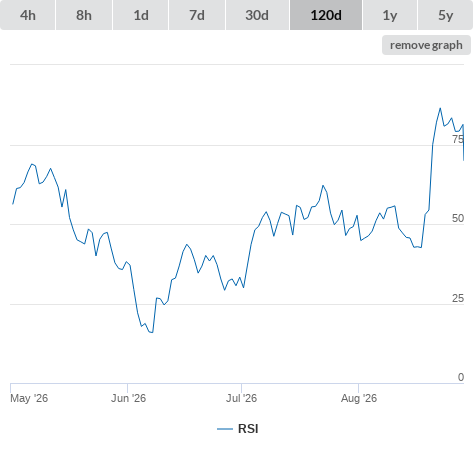Click the Aug '26 axis label
The height and width of the screenshot is (455, 474).
click(359, 398)
